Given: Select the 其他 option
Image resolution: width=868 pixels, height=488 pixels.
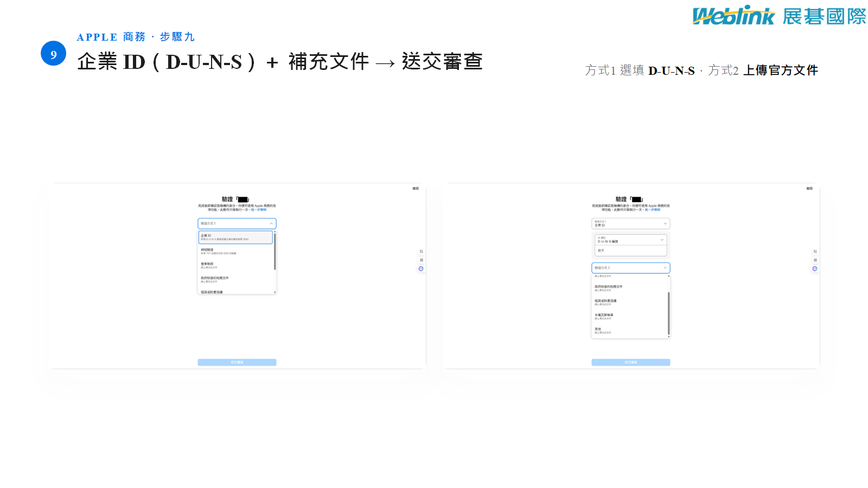Looking at the screenshot, I should [x=629, y=331].
